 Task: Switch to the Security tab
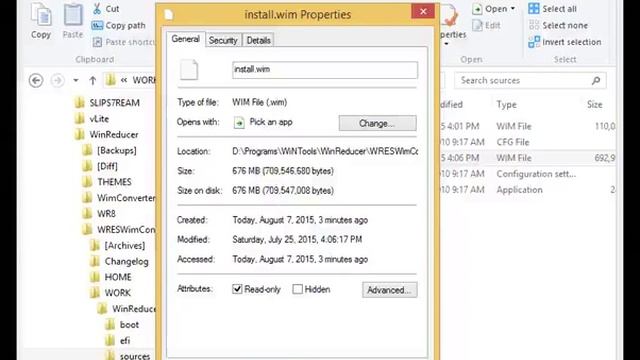223,40
